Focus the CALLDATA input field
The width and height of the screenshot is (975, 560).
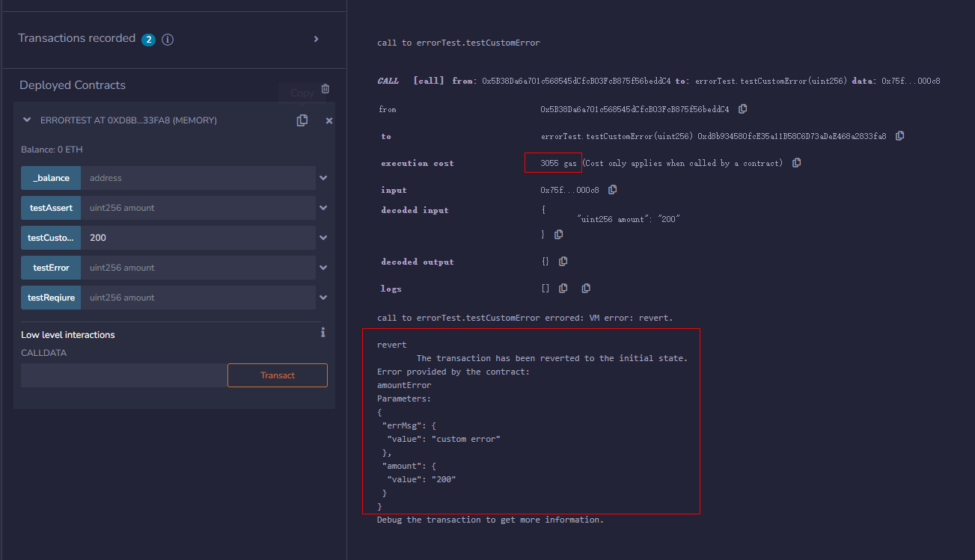click(x=123, y=375)
